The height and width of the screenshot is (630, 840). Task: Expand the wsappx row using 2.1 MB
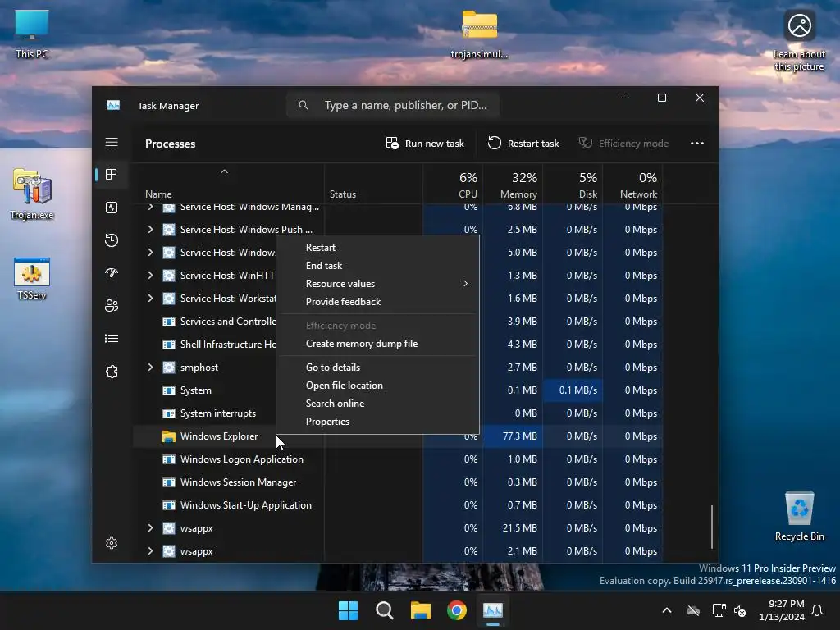151,551
